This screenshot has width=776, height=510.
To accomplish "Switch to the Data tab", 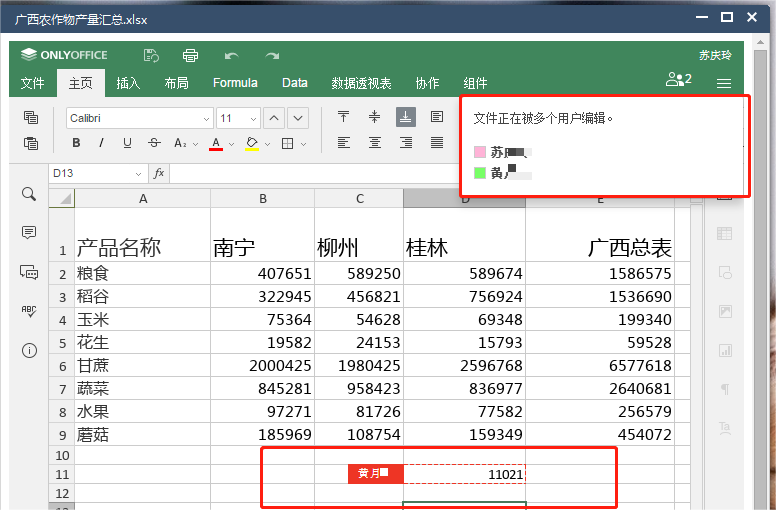I will point(294,83).
